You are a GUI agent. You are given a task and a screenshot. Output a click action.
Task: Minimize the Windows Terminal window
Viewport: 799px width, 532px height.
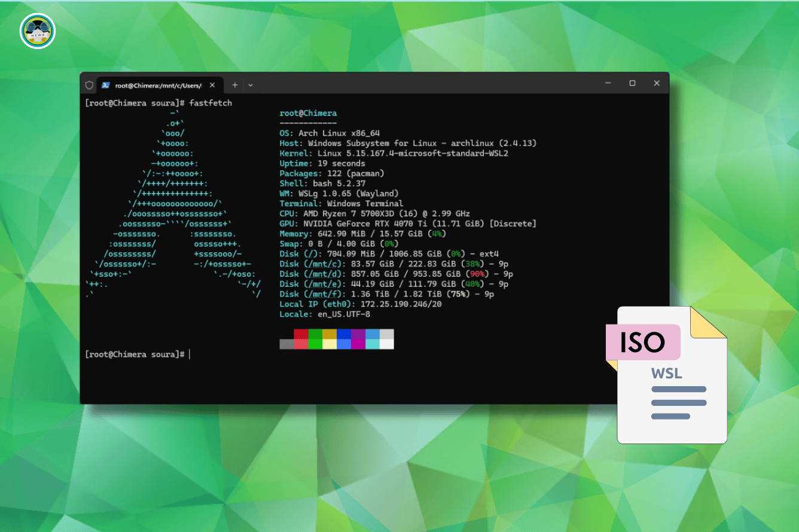point(608,83)
